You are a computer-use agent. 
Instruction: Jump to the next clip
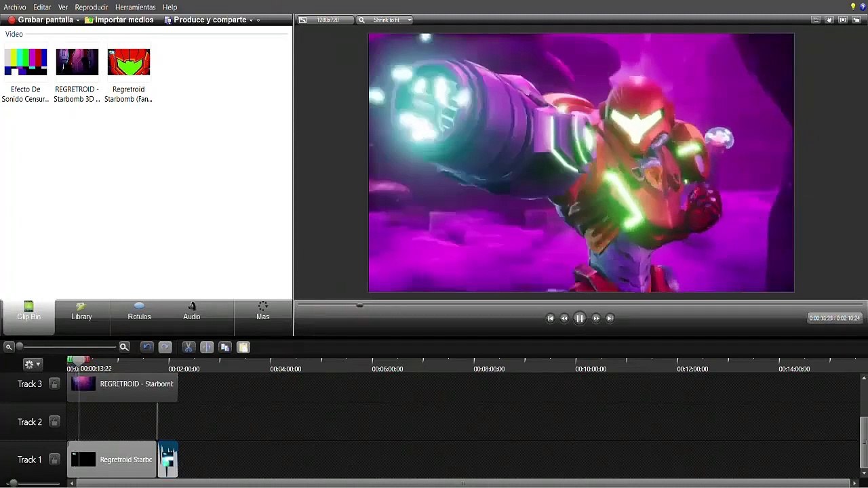[610, 318]
